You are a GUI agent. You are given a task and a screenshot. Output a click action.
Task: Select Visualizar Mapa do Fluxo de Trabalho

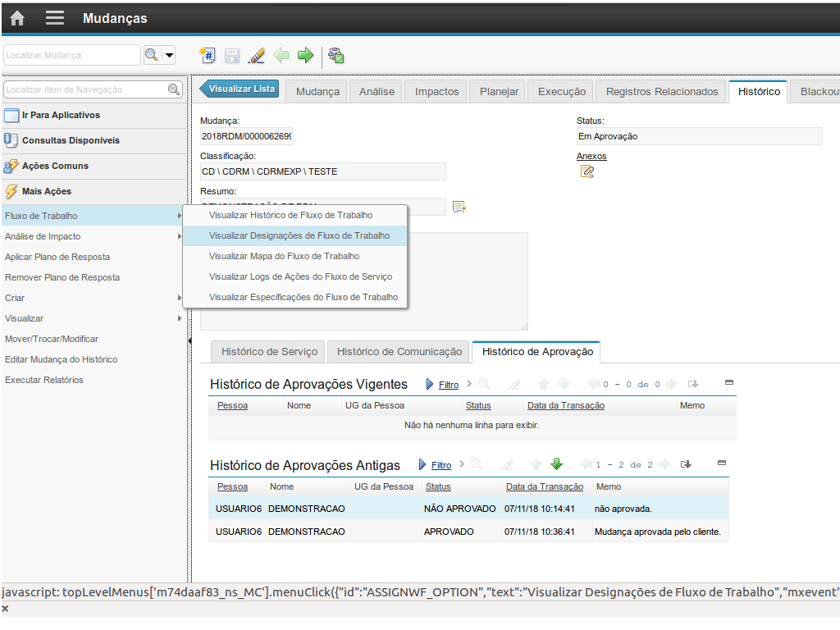[x=294, y=256]
